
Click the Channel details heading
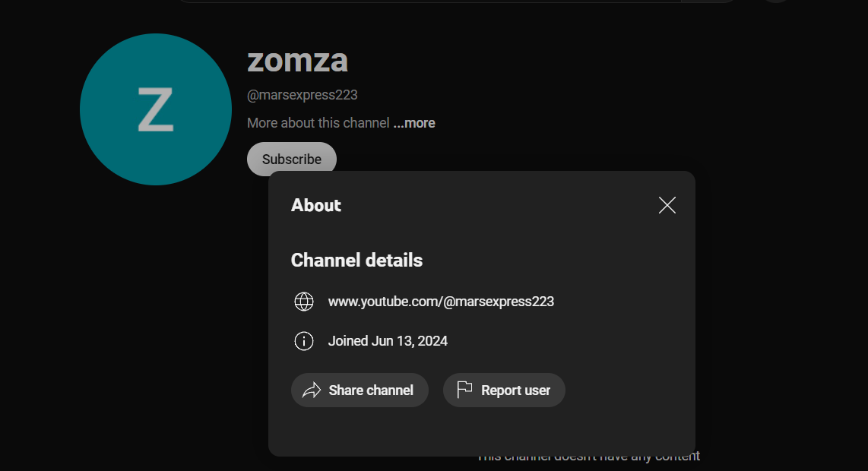356,260
